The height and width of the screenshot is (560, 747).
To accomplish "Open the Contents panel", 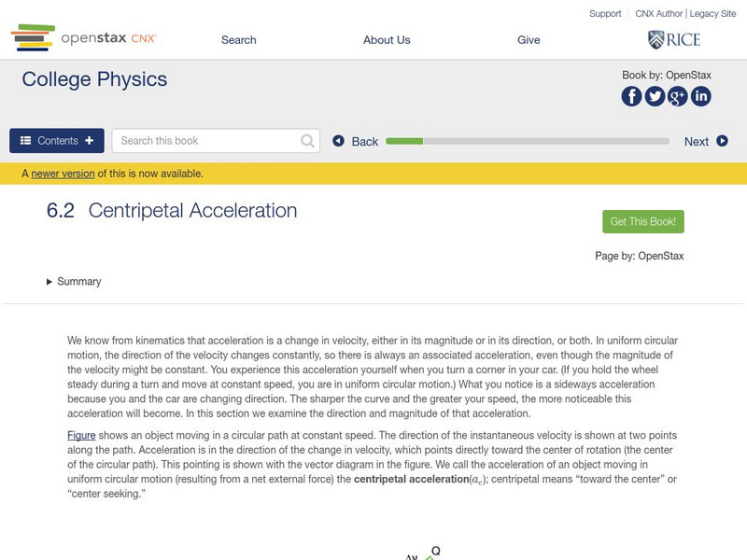I will (x=54, y=140).
